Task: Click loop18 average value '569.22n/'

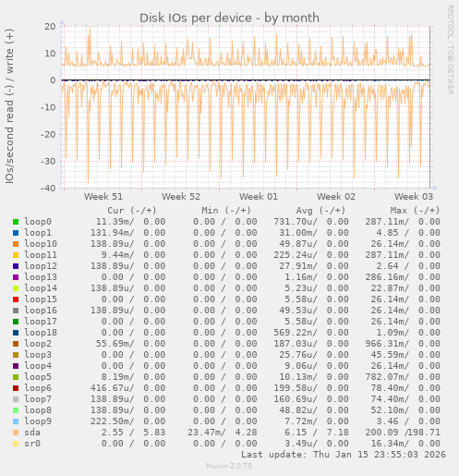Action: 296,333
